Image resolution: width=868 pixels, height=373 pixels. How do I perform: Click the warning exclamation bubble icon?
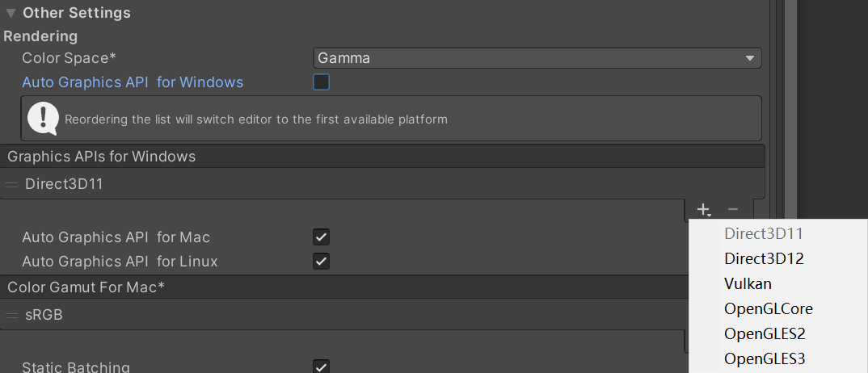pyautogui.click(x=43, y=118)
